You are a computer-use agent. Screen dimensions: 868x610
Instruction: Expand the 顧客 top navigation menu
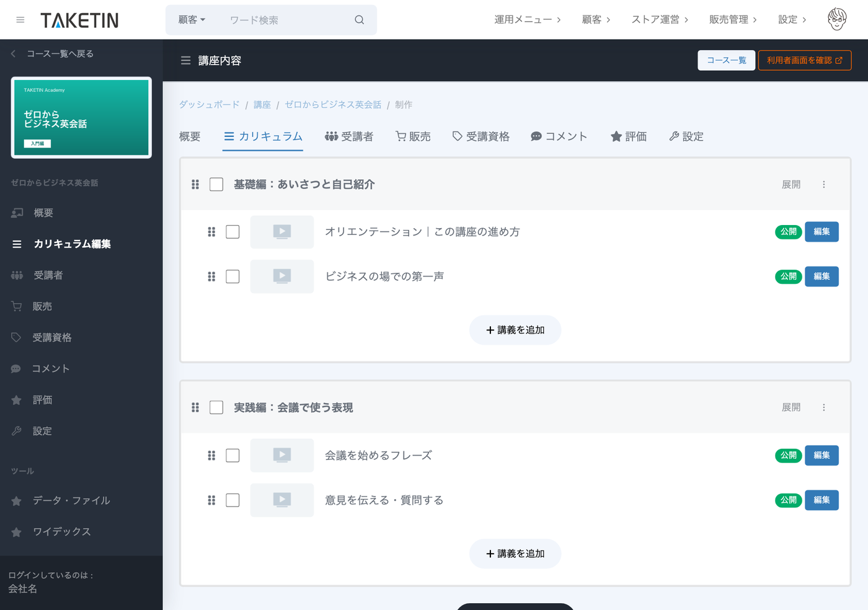tap(596, 20)
